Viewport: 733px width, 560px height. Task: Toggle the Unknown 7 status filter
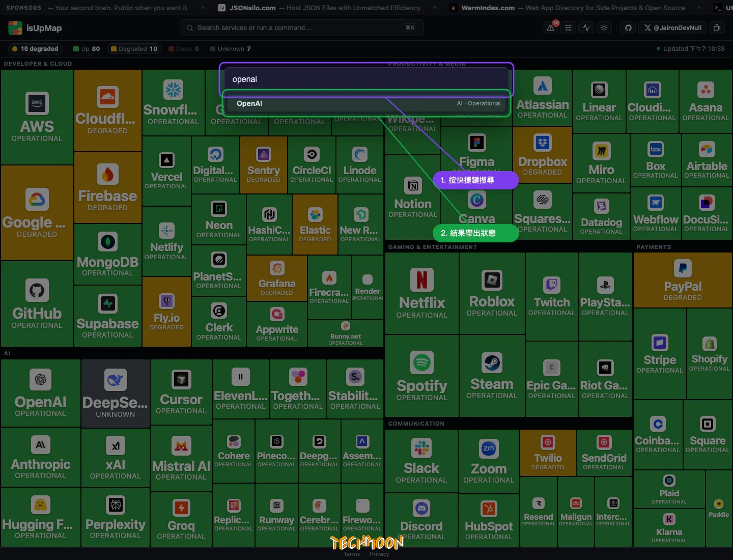tap(230, 49)
